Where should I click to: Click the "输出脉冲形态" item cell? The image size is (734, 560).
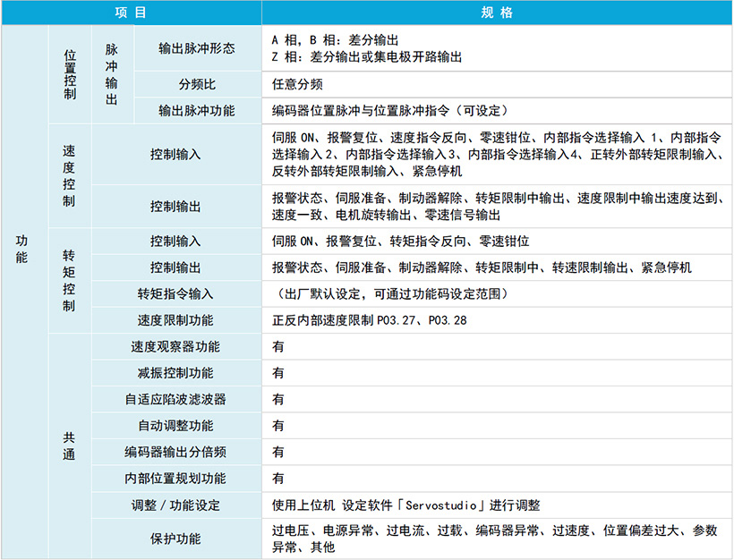[197, 48]
